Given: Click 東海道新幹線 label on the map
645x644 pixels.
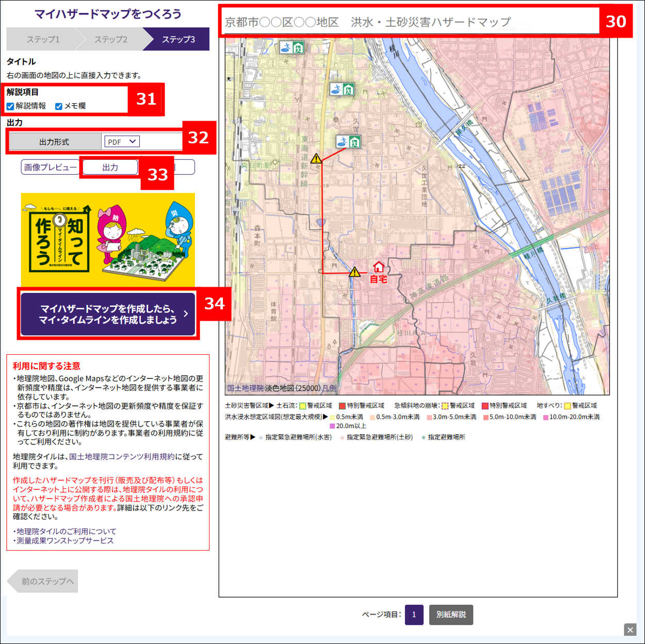Looking at the screenshot, I should (305, 161).
